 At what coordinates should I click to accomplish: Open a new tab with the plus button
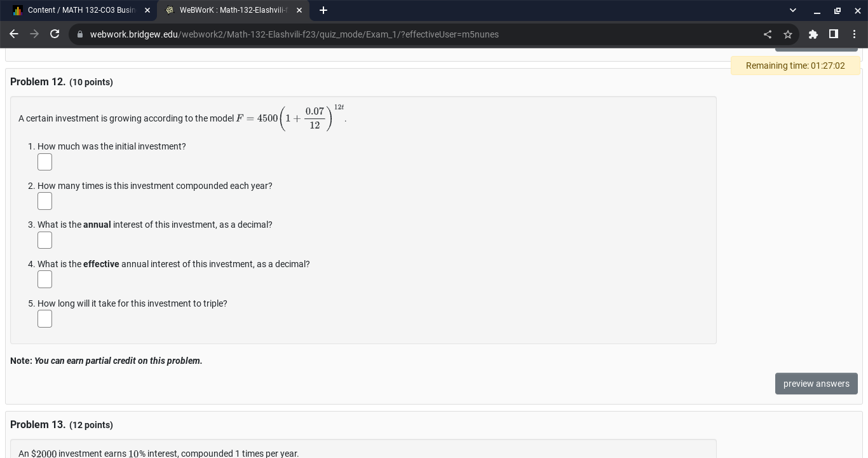(323, 10)
